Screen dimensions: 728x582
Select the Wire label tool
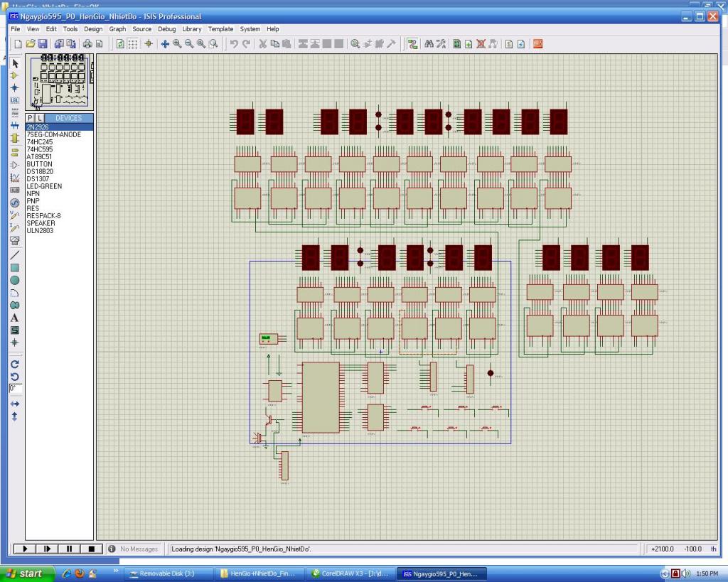(x=14, y=100)
